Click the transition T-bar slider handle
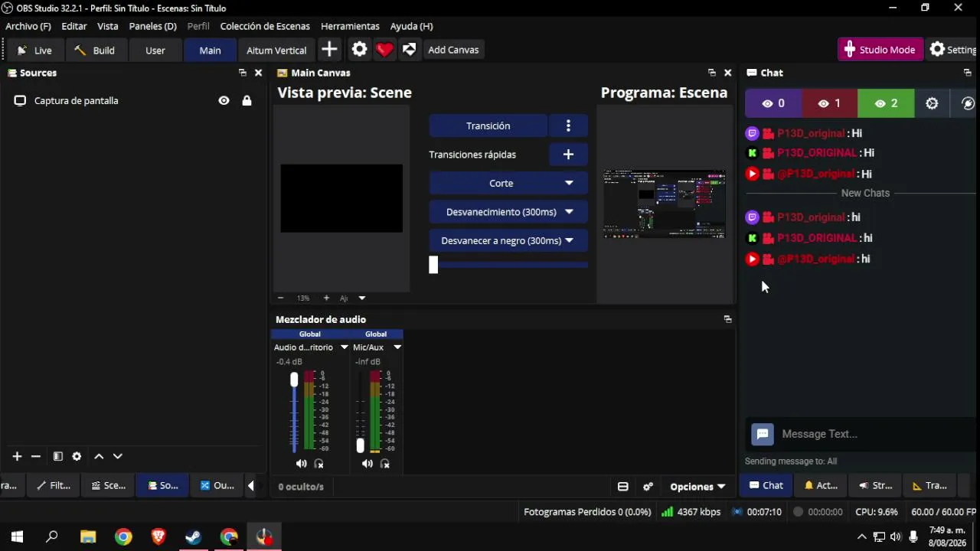The height and width of the screenshot is (551, 980). 433,265
